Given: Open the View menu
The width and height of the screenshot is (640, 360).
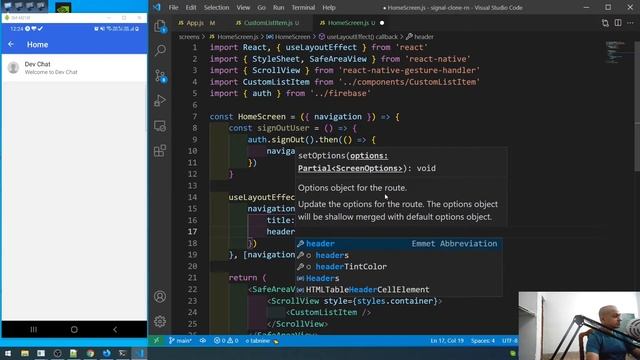Looking at the screenshot, I should click(243, 7).
